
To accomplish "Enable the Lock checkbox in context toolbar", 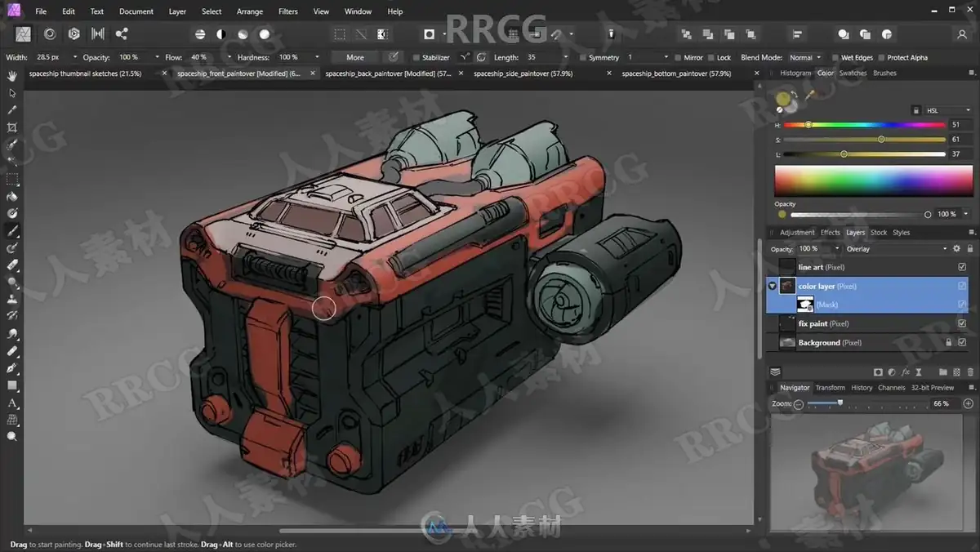I will [x=710, y=57].
